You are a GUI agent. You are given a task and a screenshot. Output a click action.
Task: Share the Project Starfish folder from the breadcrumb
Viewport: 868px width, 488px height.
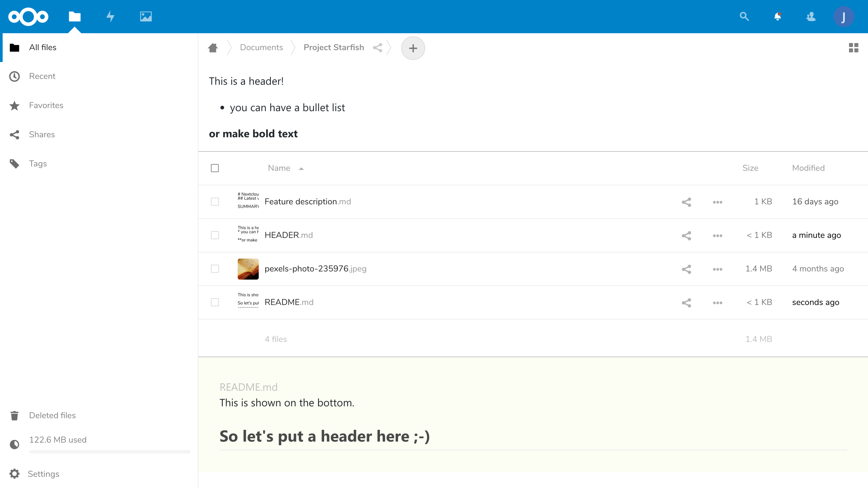(377, 48)
